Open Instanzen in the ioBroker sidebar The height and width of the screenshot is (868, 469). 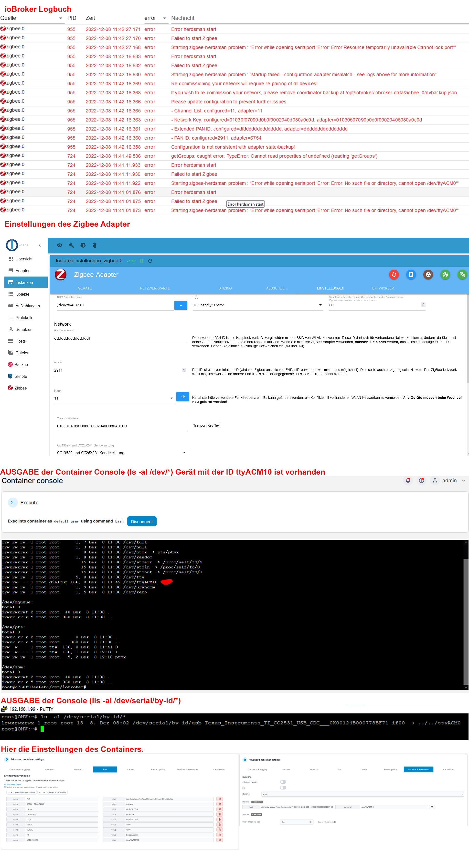(26, 282)
